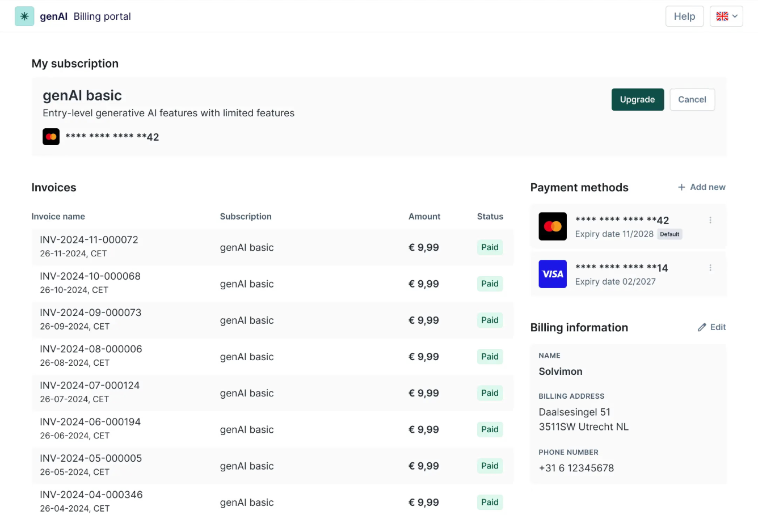Click genAI basic cell for INV-2024-10-000068
This screenshot has height=532, width=758.
[247, 284]
